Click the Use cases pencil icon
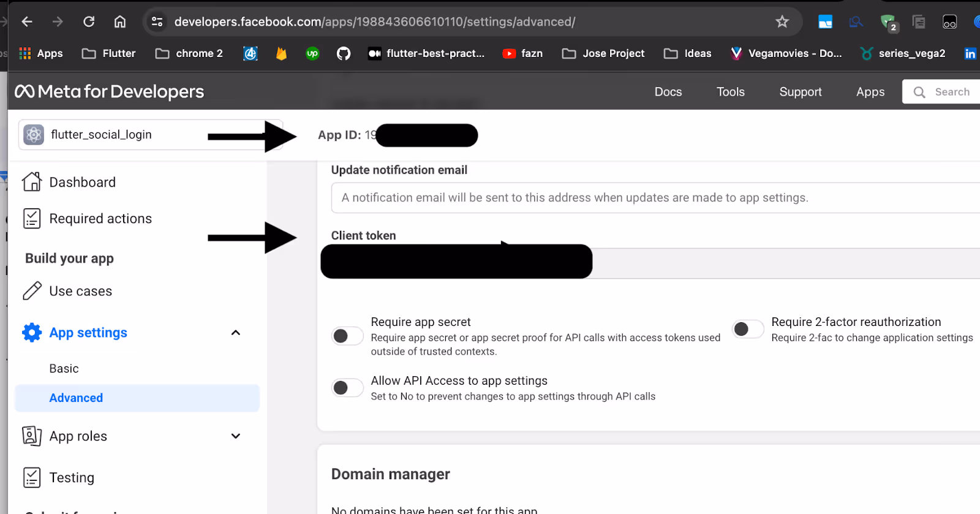This screenshot has width=980, height=514. coord(32,291)
